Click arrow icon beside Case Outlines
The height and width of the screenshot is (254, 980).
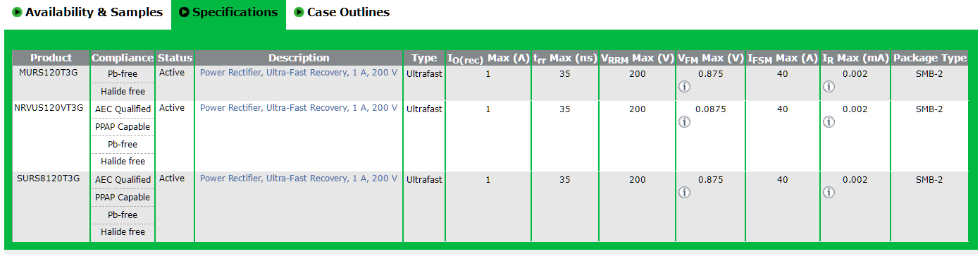click(299, 12)
